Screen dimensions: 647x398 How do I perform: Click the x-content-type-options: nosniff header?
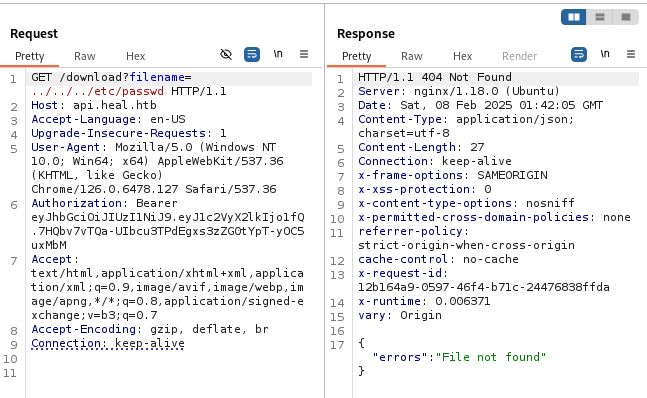pyautogui.click(x=466, y=203)
